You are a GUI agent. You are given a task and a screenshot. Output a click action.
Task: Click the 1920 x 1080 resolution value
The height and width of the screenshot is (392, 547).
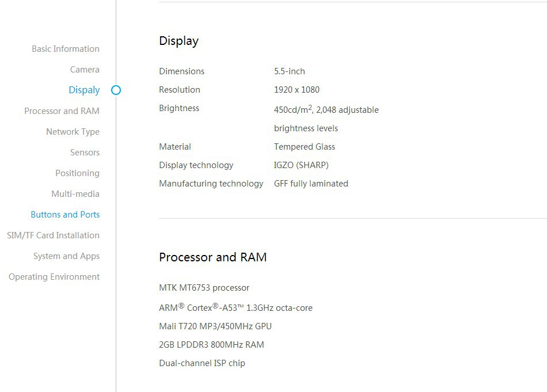point(297,90)
